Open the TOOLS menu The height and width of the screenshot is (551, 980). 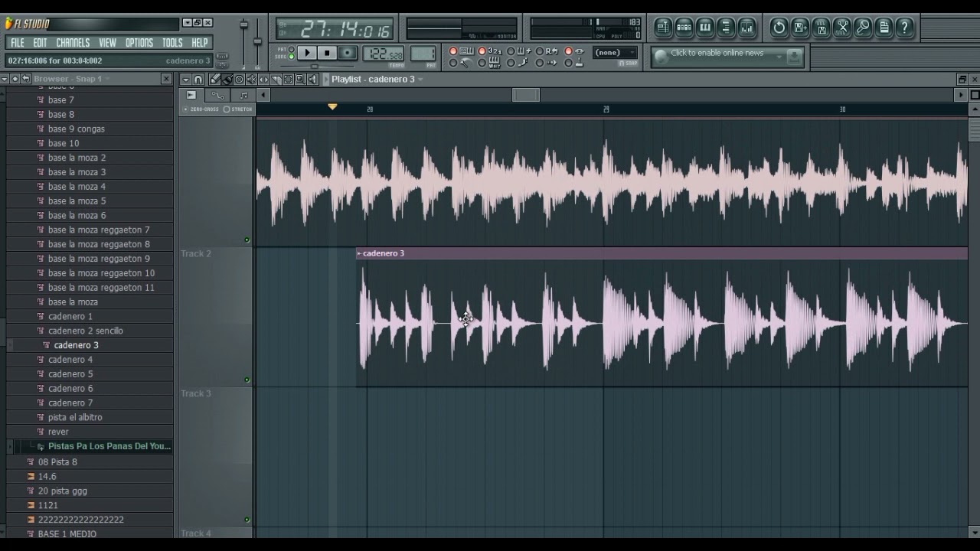[x=172, y=43]
